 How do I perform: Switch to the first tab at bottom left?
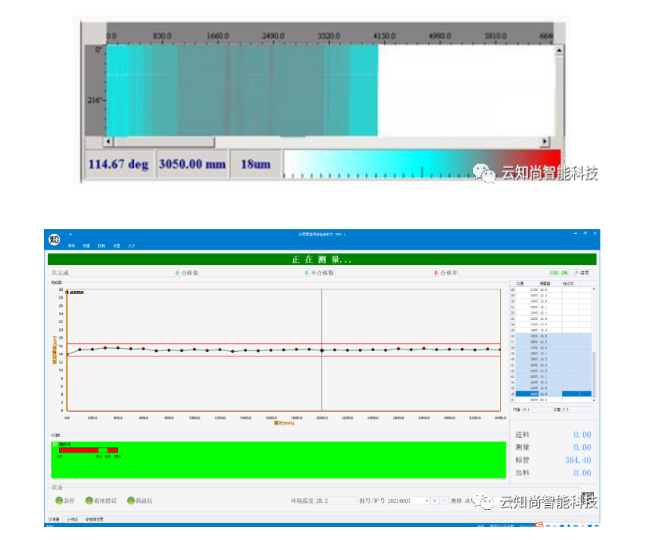click(54, 520)
